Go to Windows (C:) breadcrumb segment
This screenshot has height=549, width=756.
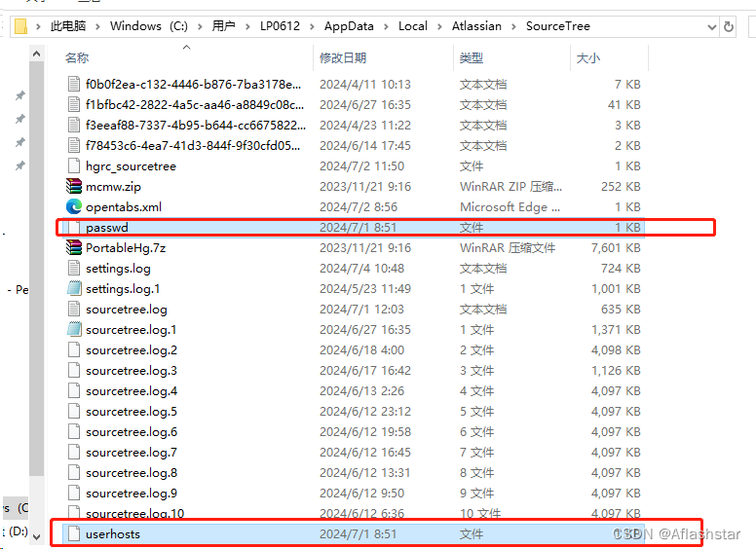[x=149, y=26]
